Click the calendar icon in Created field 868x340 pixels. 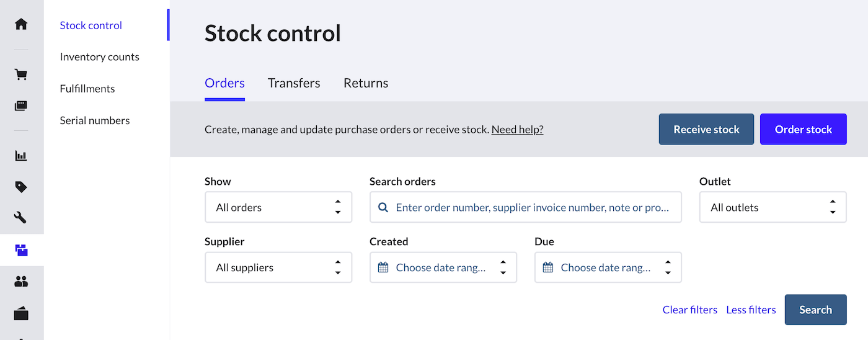pos(383,267)
